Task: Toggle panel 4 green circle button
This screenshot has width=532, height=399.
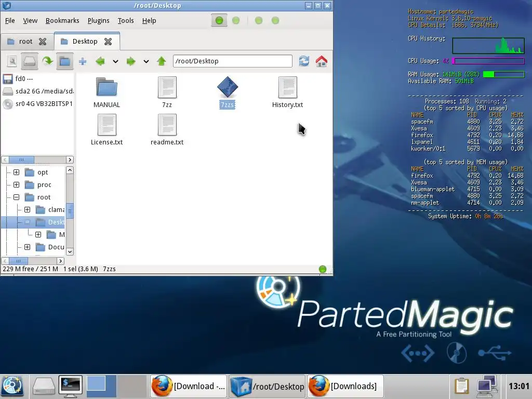Action: coord(275,21)
